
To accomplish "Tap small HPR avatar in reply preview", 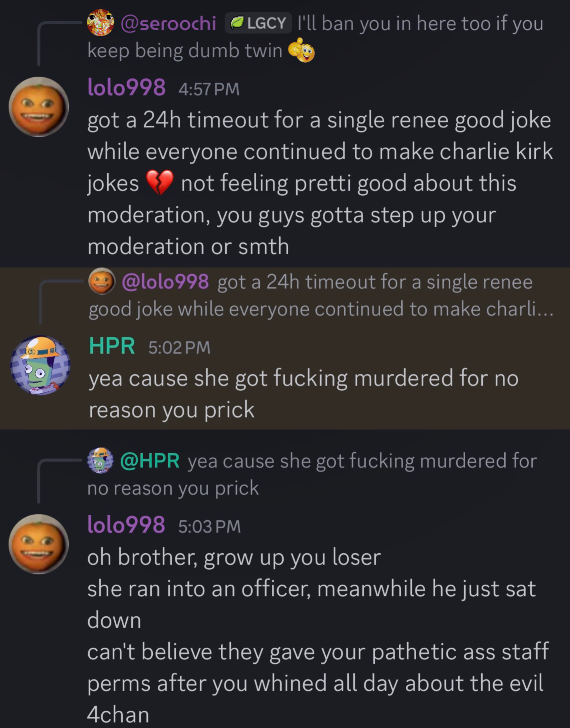I will [x=100, y=461].
